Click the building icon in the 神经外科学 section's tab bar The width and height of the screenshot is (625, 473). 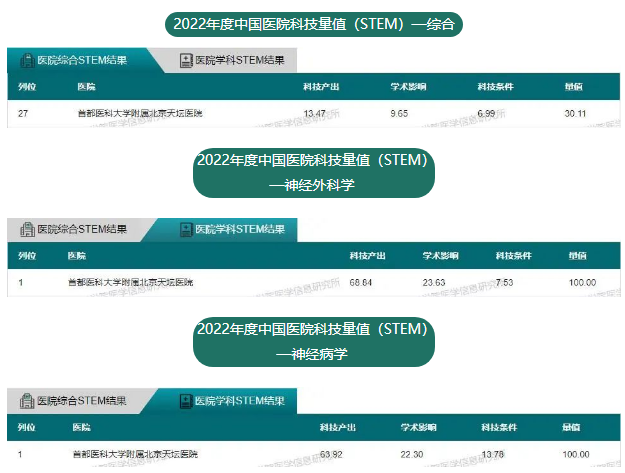(26, 230)
